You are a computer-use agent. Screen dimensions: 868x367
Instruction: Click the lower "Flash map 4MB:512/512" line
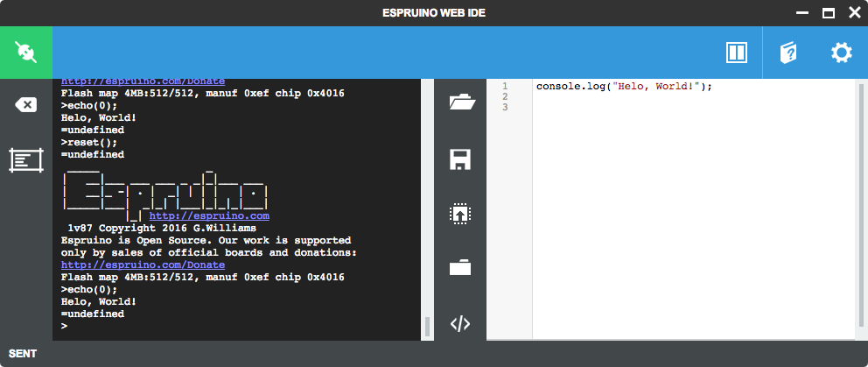coord(203,277)
